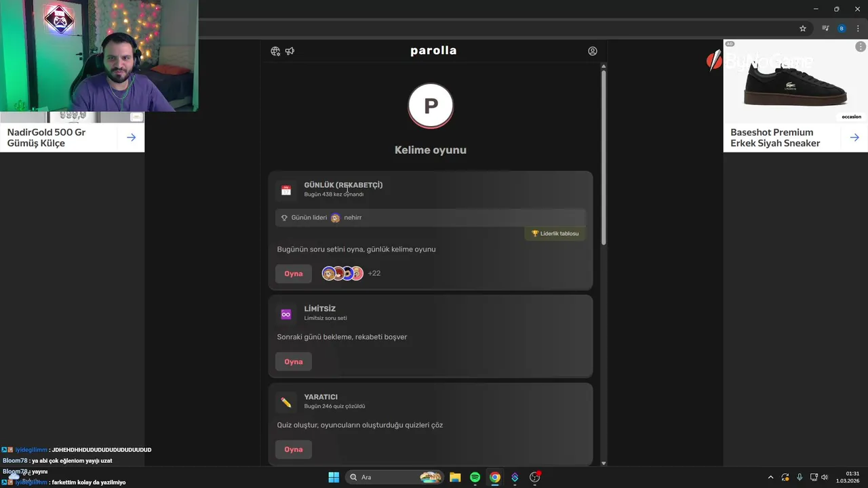Viewport: 868px width, 488px height.
Task: Click the calendar icon of Günlük card
Action: (x=286, y=190)
